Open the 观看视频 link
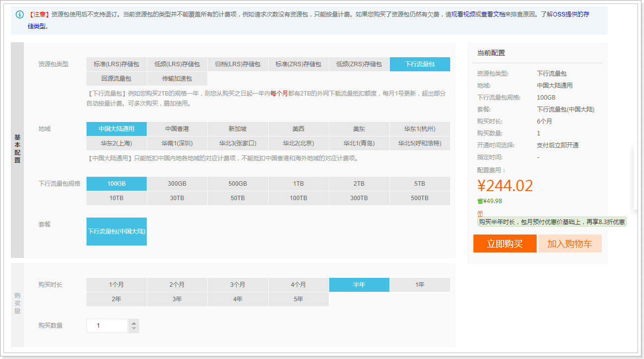This screenshot has width=644, height=359. tap(463, 14)
